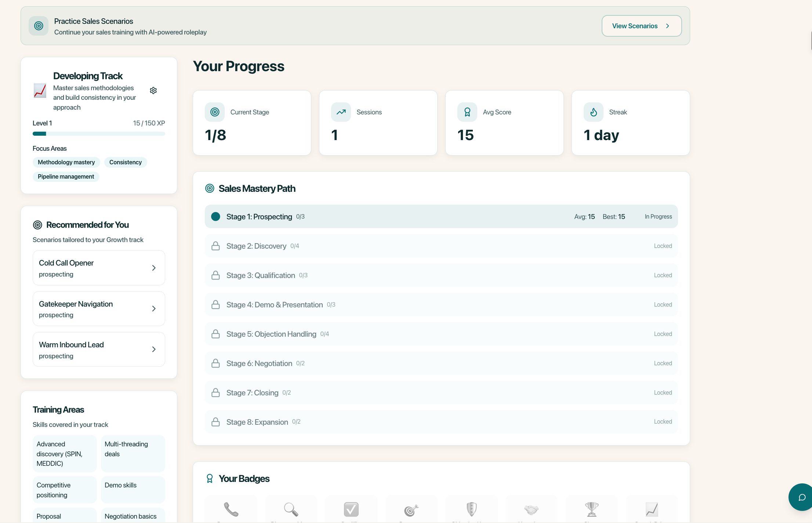
Task: Click Stage 2 Discovery lock icon
Action: tap(216, 246)
